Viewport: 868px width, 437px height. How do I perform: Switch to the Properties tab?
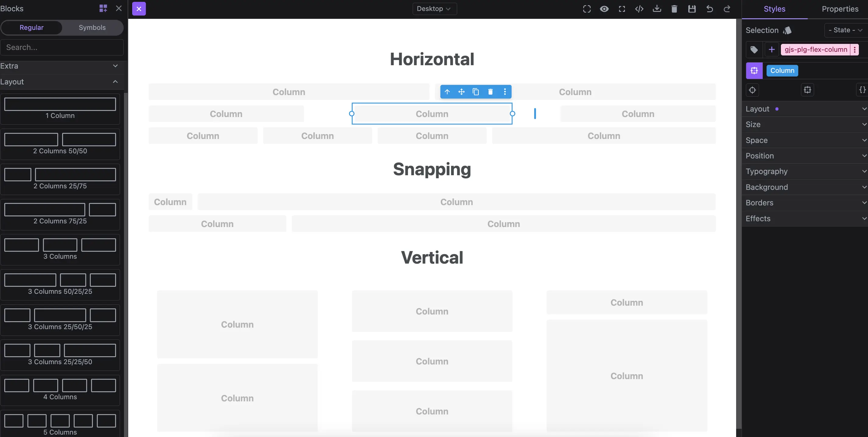point(840,9)
